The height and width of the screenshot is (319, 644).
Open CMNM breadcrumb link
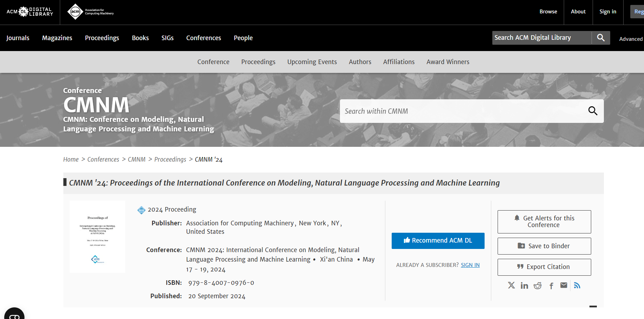pos(137,159)
